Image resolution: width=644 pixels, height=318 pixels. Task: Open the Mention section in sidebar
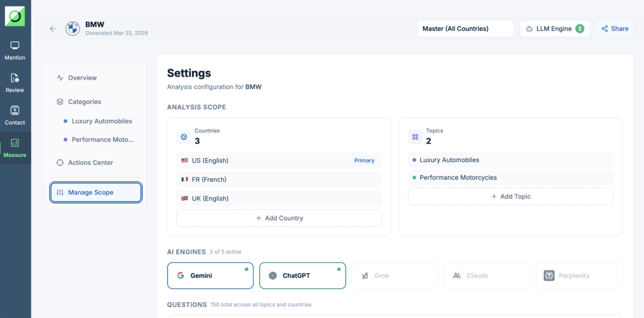[15, 50]
